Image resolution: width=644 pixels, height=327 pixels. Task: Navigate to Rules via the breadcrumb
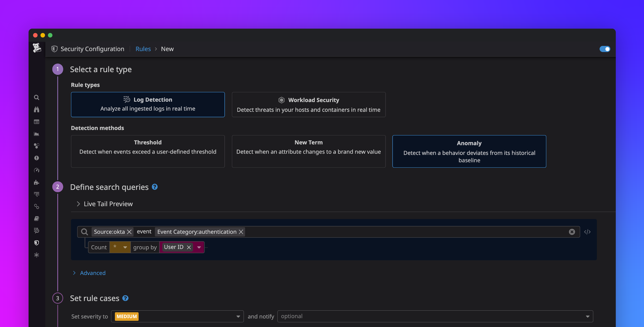point(143,49)
